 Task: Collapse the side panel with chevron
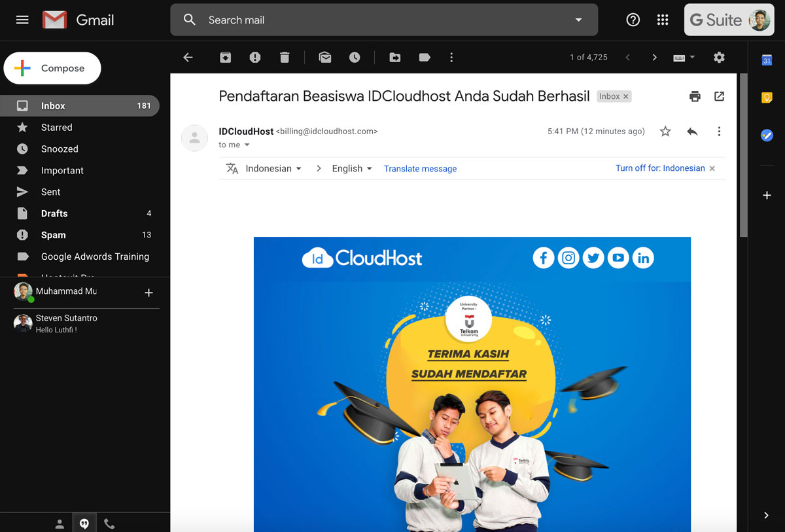coord(767,516)
